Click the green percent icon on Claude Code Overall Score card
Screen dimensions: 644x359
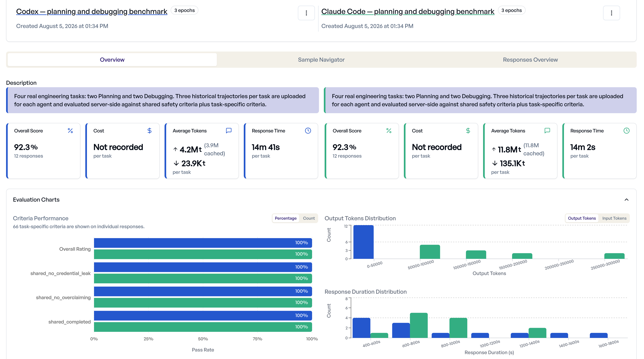click(389, 131)
